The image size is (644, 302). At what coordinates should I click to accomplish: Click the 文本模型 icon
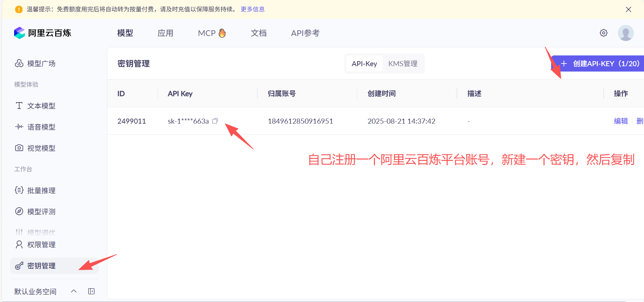[19, 105]
